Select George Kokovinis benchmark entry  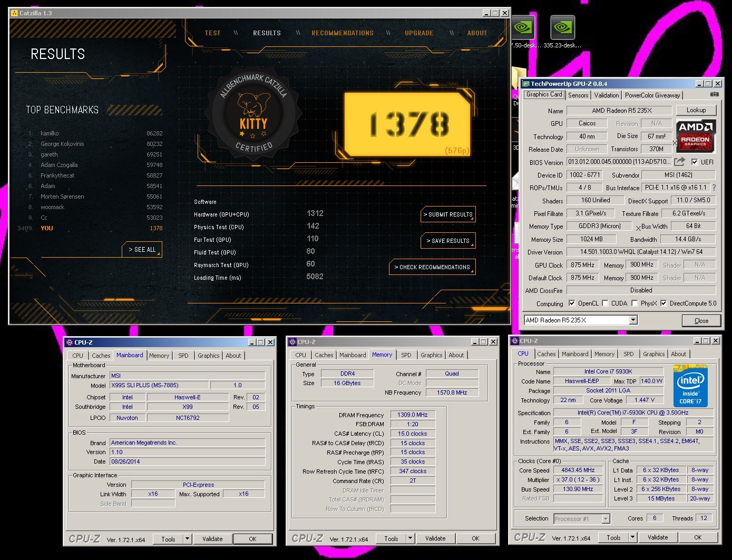click(x=95, y=144)
